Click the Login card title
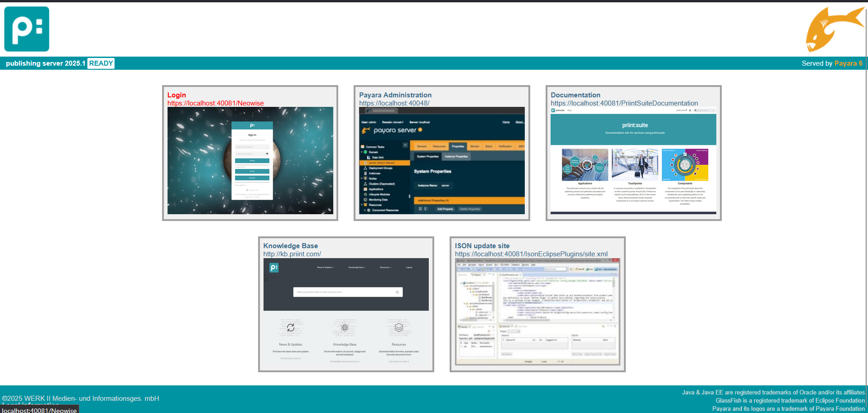This screenshot has height=413, width=868. click(177, 95)
